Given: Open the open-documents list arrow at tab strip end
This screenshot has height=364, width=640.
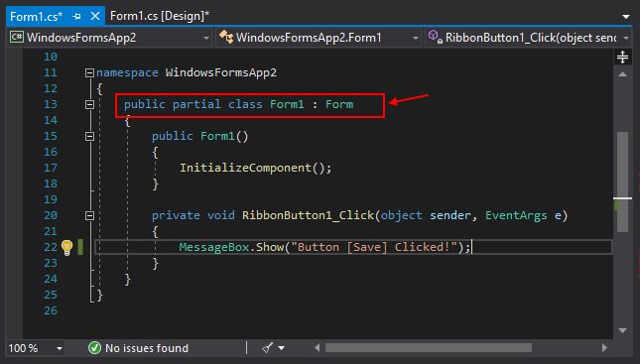Looking at the screenshot, I should [626, 17].
